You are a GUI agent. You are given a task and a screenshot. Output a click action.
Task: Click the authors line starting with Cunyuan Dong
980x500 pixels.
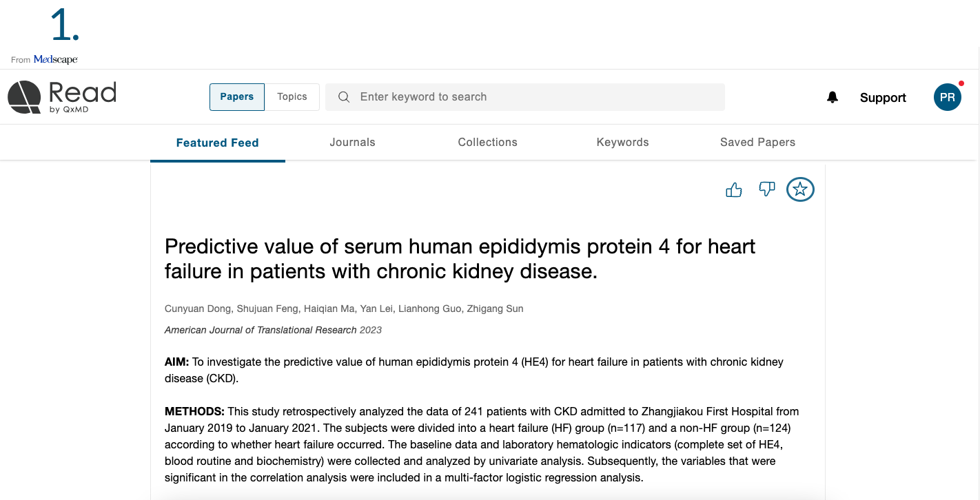[x=344, y=309]
